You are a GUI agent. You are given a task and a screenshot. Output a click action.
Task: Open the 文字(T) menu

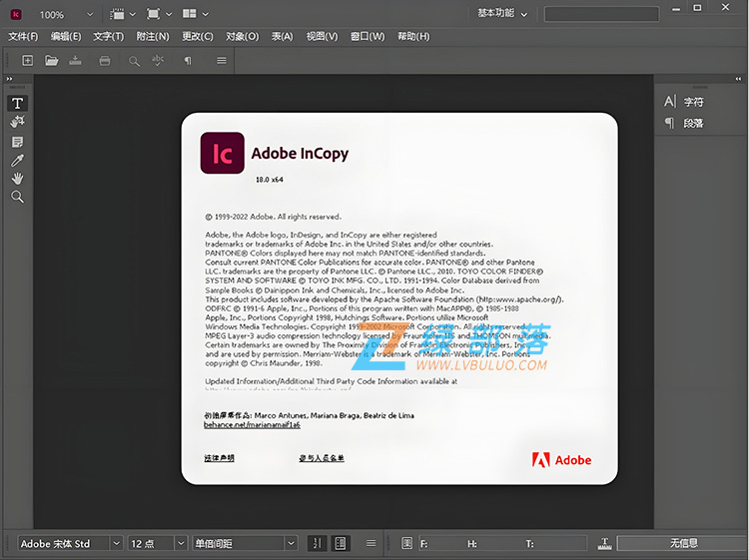point(108,36)
